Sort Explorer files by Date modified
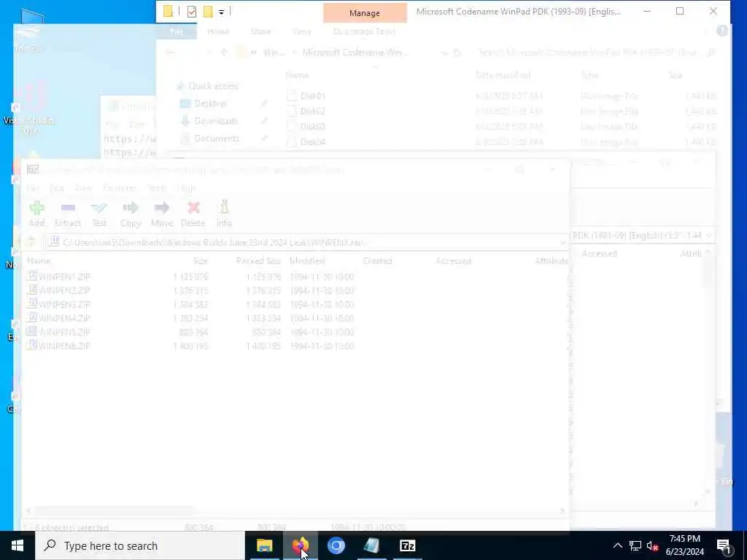Viewport: 747px width, 560px height. coord(503,75)
